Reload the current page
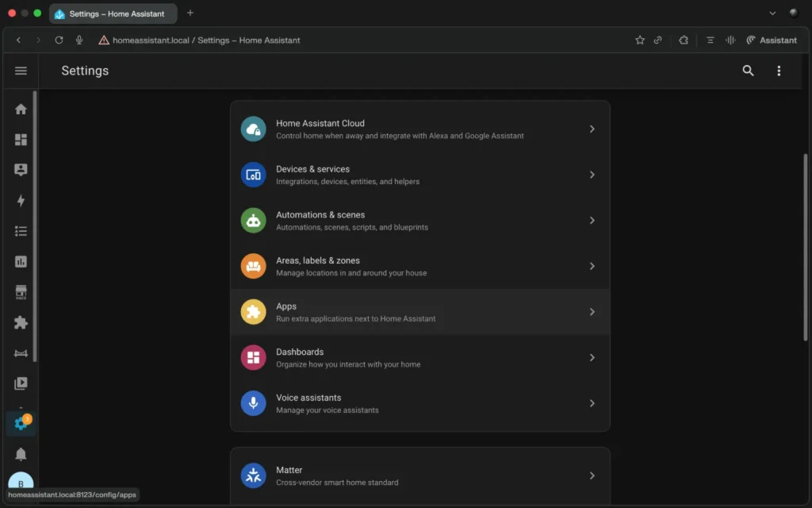Screen dimensions: 812x508 click(59, 40)
